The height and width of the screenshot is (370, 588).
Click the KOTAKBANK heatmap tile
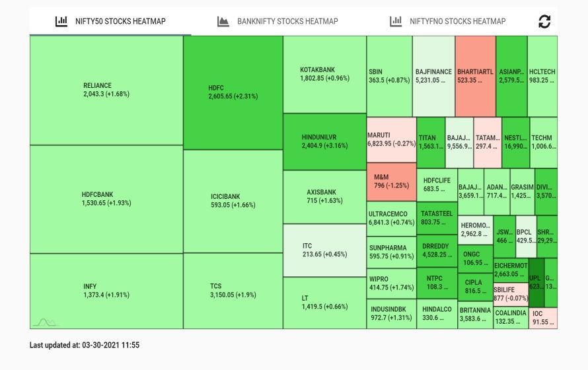(x=324, y=73)
